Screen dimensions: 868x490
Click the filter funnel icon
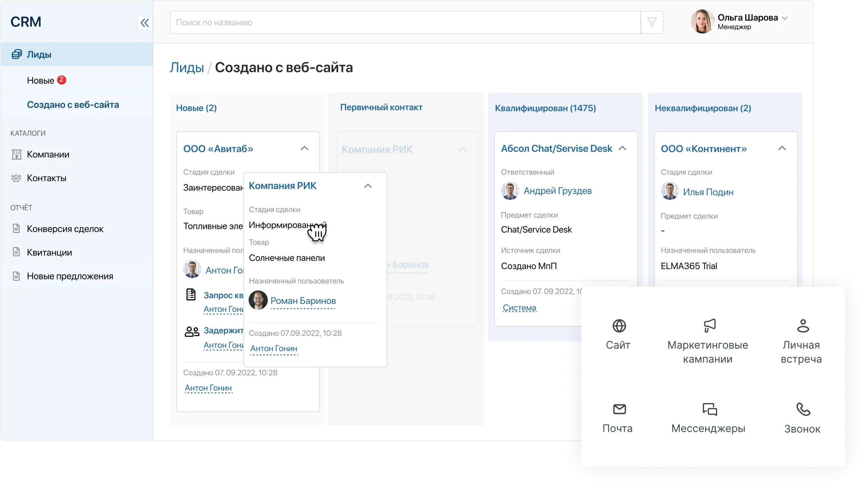coord(652,22)
